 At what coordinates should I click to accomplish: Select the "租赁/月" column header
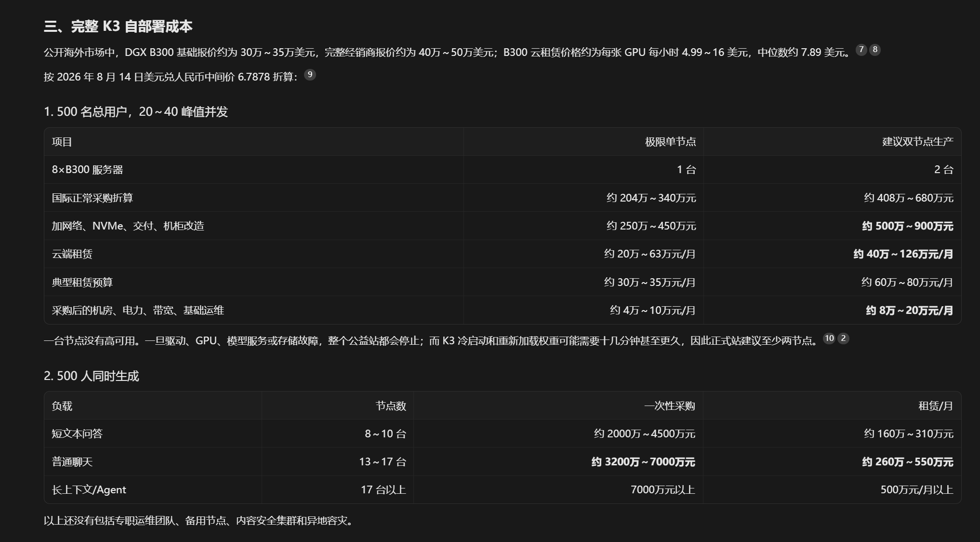(936, 406)
